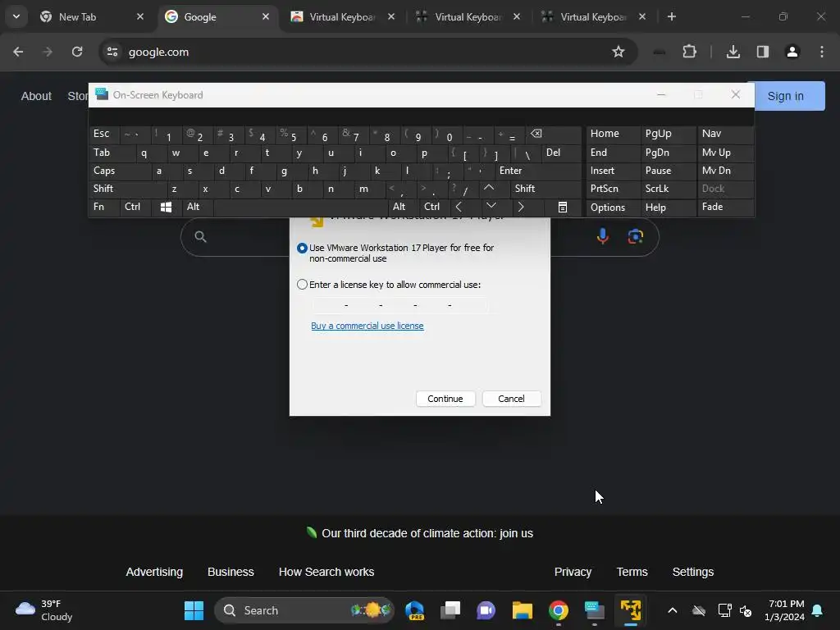The height and width of the screenshot is (630, 840).
Task: Click Continue in VMware dialog
Action: (445, 399)
